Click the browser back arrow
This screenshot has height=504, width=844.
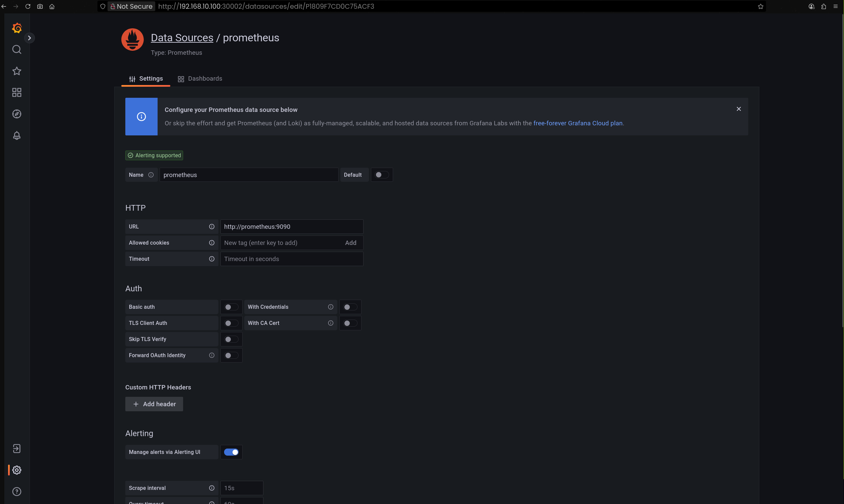[4, 6]
